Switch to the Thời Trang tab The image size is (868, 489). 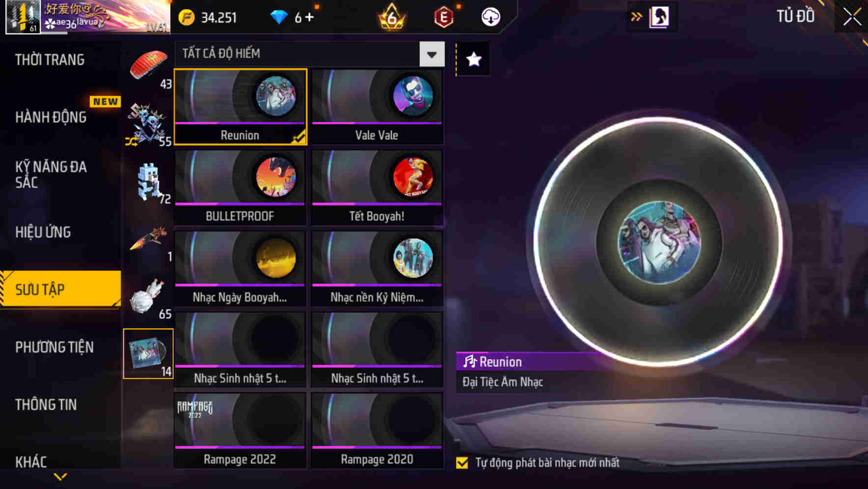tap(50, 60)
